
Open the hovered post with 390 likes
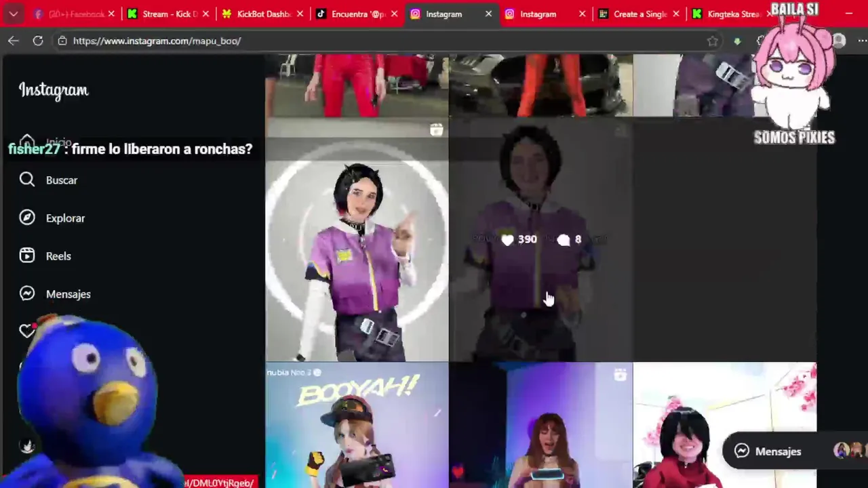[x=540, y=239]
